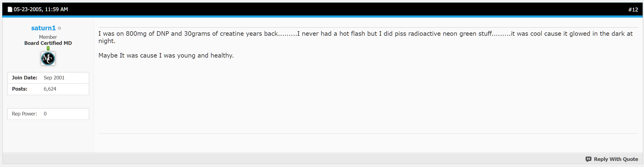
Task: Open saturn1's user profile
Action: (43, 28)
